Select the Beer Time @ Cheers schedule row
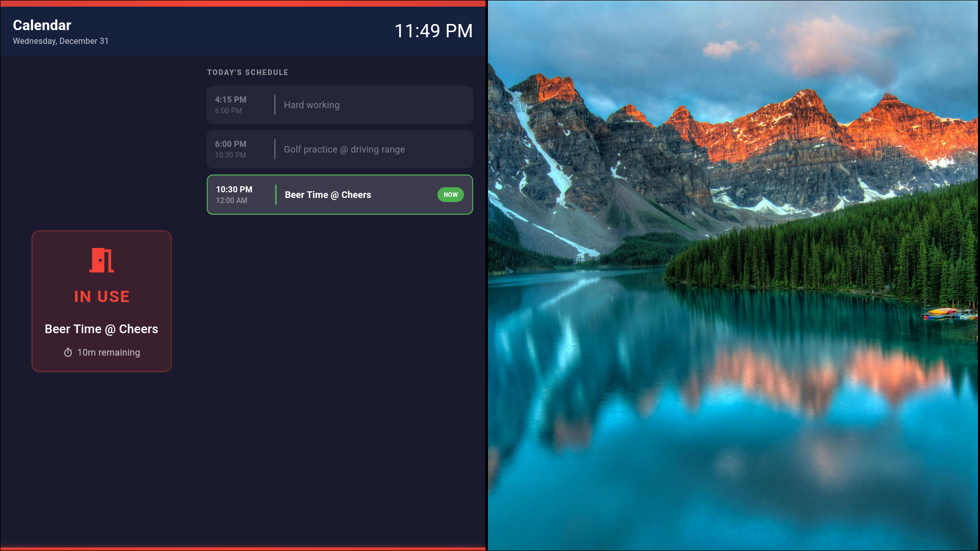 click(x=328, y=195)
